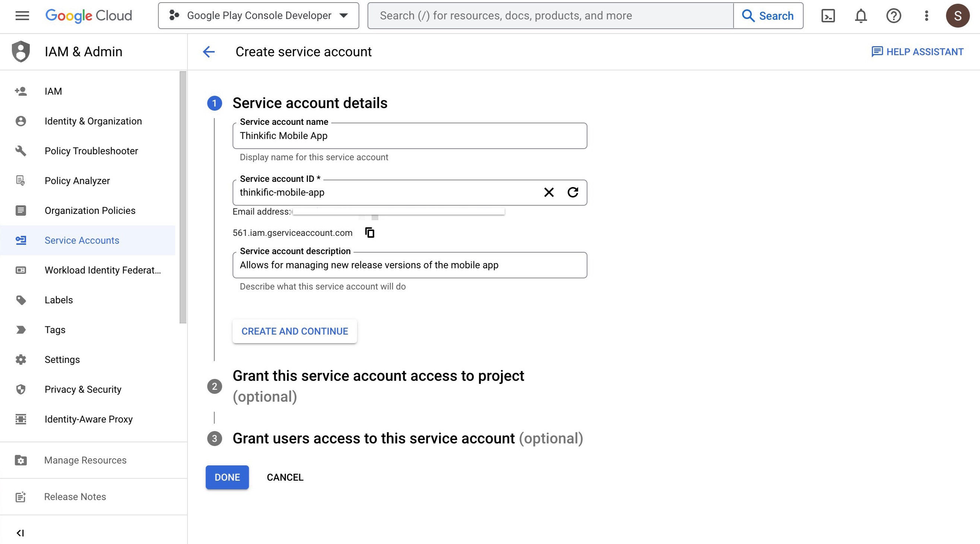Go back using the arrow beside Create service account
The width and height of the screenshot is (980, 544).
coord(209,52)
